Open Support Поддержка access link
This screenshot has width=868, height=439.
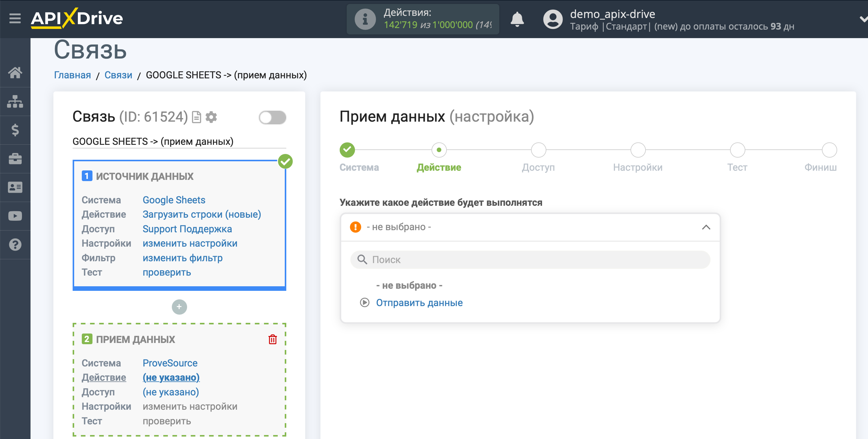point(187,229)
